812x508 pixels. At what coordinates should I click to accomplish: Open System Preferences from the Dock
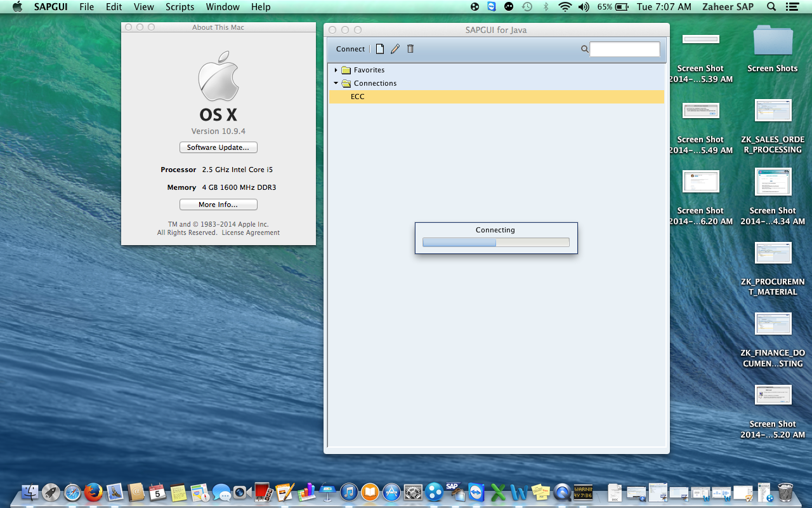coord(413,491)
